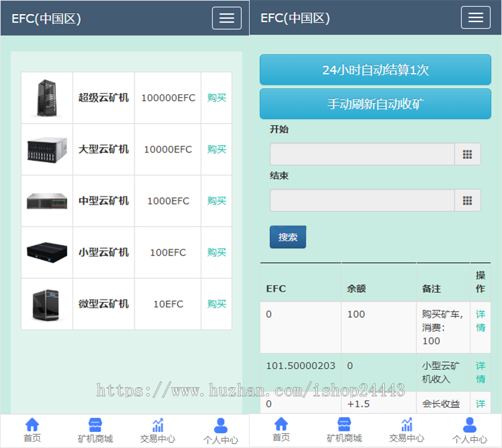The width and height of the screenshot is (502, 448).
Task: Click 24小时自动结算1次 button
Action: 375,70
